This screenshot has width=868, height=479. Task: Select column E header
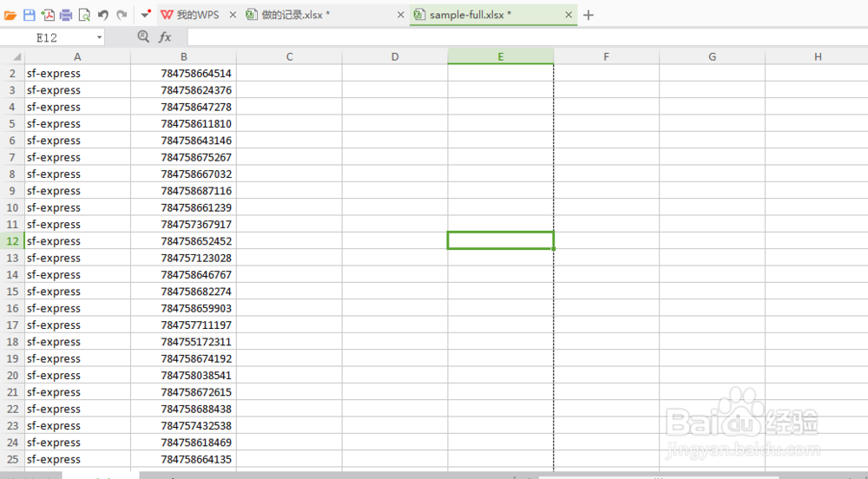pyautogui.click(x=501, y=56)
